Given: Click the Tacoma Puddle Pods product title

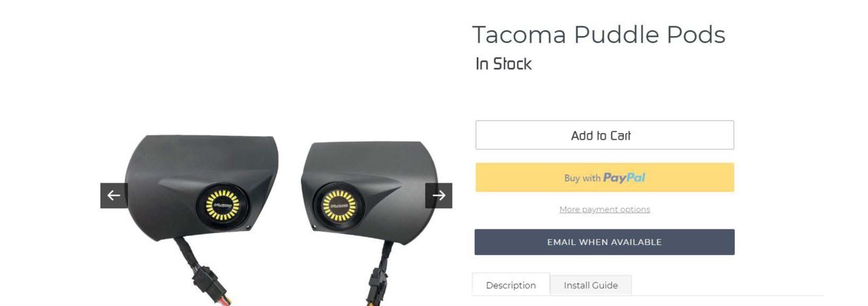Looking at the screenshot, I should [599, 35].
